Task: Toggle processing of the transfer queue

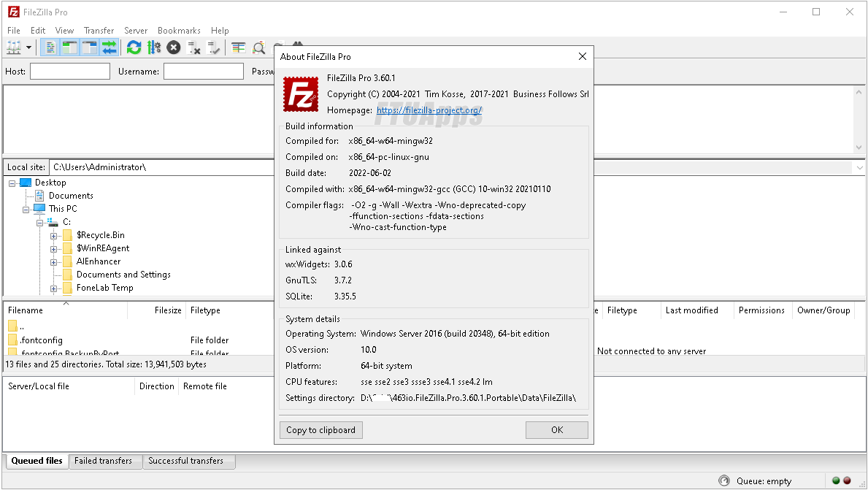Action: click(154, 47)
